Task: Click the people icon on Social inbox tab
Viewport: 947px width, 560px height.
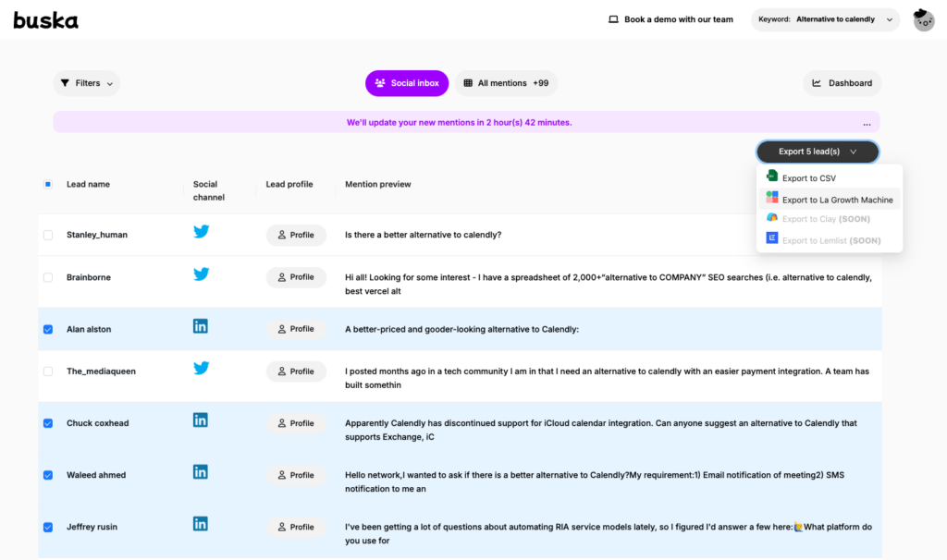Action: (380, 83)
